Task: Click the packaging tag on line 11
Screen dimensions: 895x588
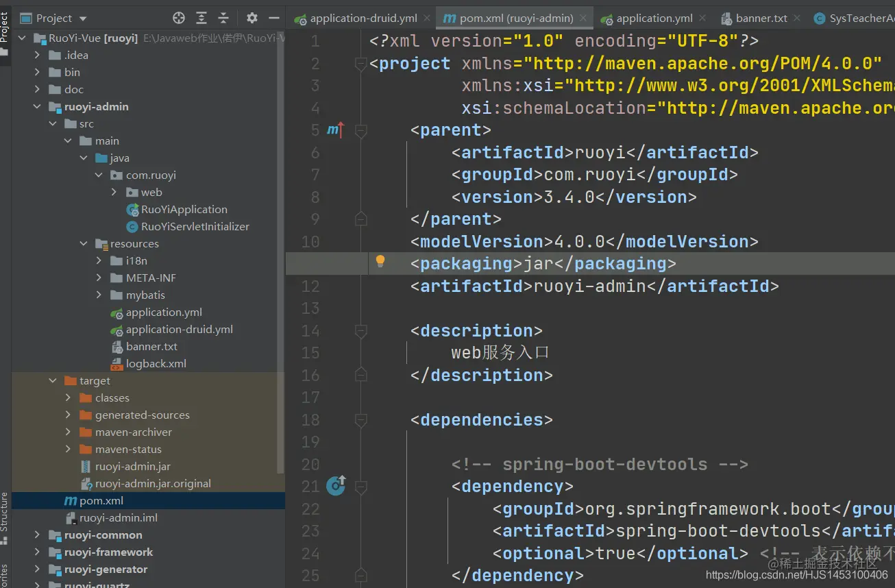Action: click(x=543, y=264)
